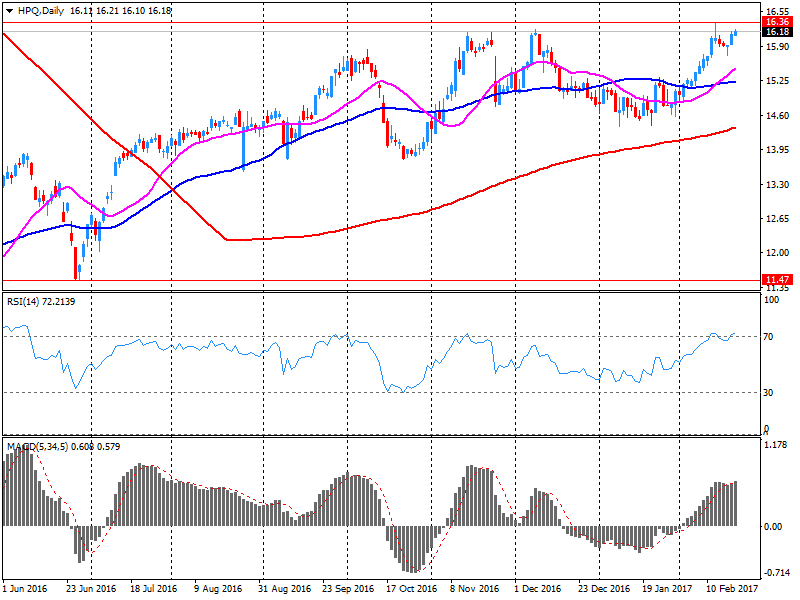Image resolution: width=800 pixels, height=600 pixels.
Task: Click the RSI(14) 72.2139 indicator label
Action: click(x=41, y=302)
